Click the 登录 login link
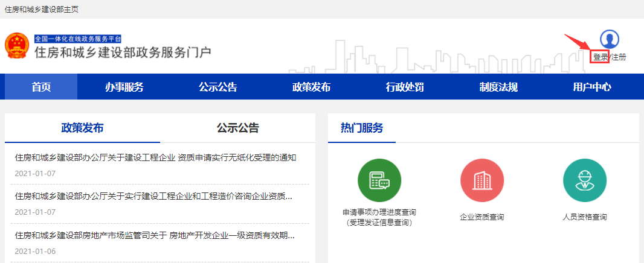The width and height of the screenshot is (644, 263). point(600,57)
